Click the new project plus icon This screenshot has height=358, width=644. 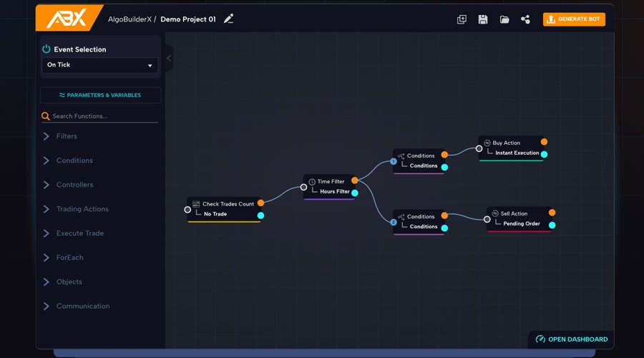coord(462,19)
